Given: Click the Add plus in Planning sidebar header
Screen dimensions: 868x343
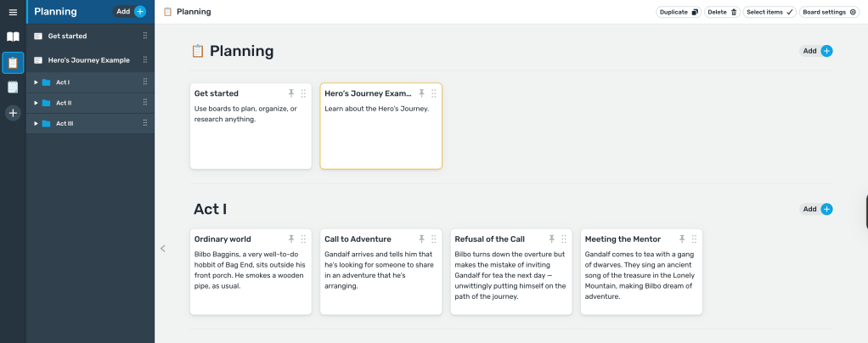Looking at the screenshot, I should (x=140, y=12).
